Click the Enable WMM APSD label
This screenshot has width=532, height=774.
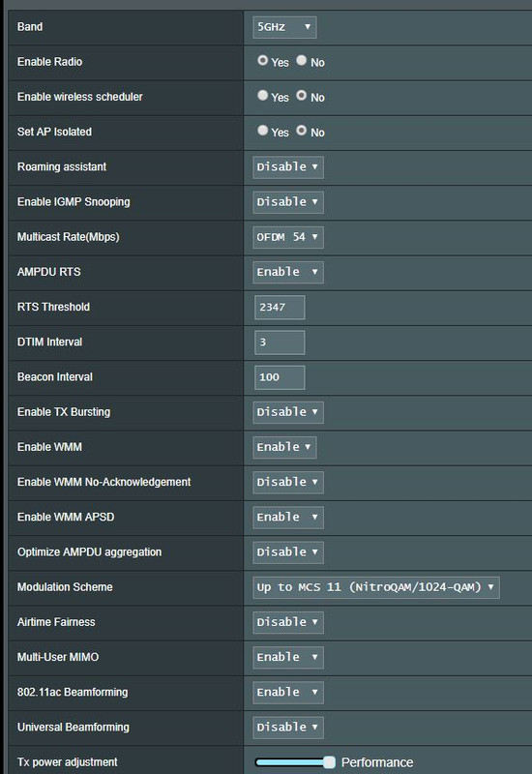[x=66, y=518]
